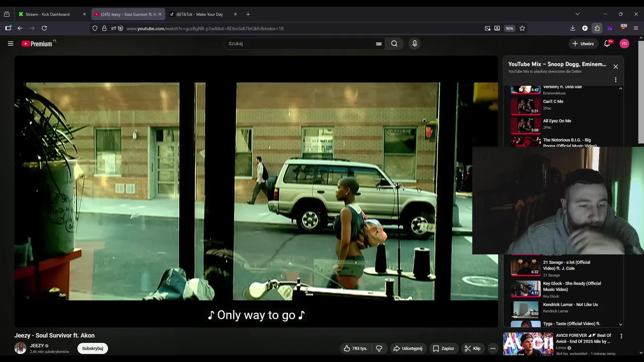Open on-screen keyboard icon in search box
This screenshot has height=362, width=644.
click(379, 44)
